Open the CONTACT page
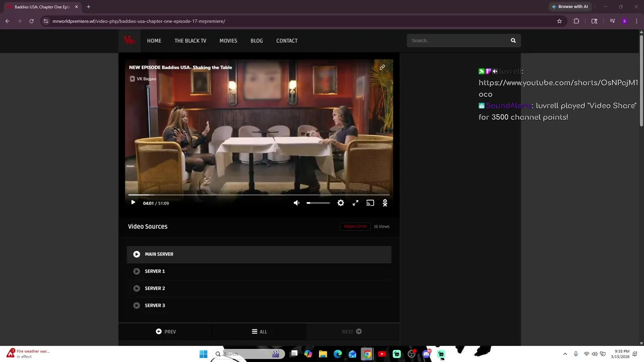 pyautogui.click(x=287, y=41)
